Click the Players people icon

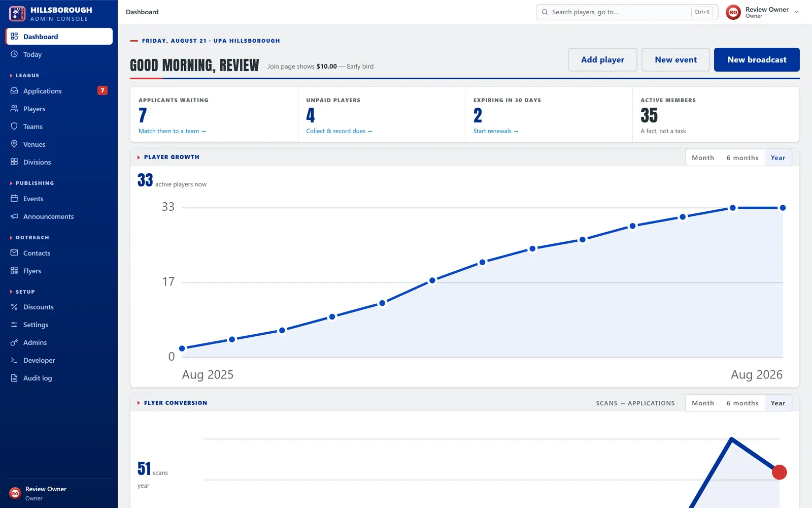click(x=14, y=109)
